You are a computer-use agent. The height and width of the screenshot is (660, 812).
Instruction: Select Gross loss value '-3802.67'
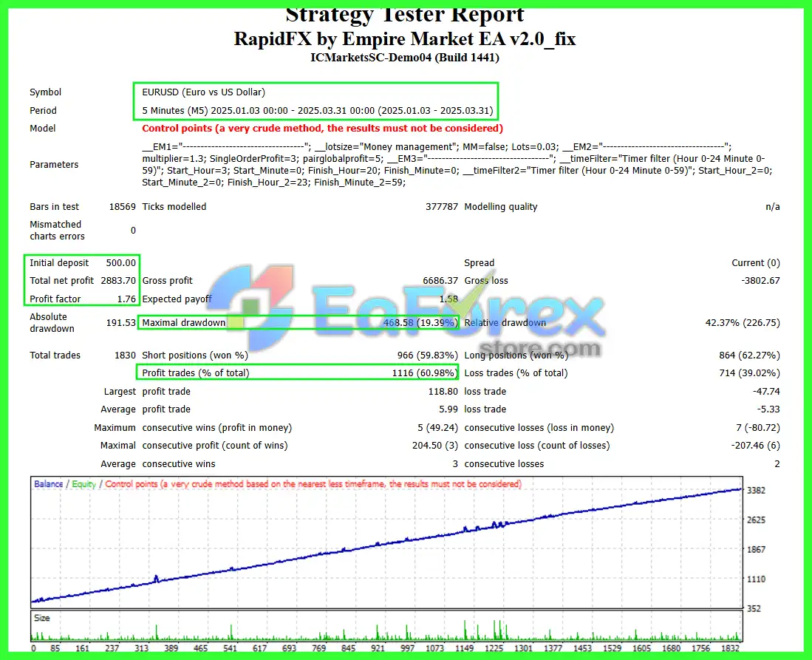pos(760,280)
